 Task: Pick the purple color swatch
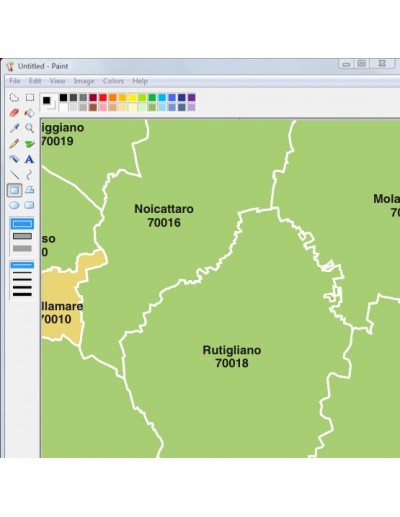pos(192,97)
